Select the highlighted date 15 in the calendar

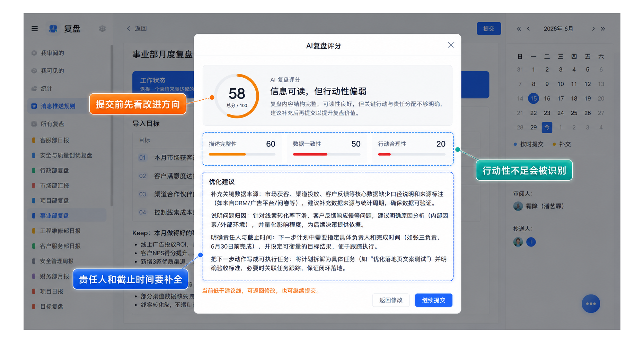click(x=533, y=98)
